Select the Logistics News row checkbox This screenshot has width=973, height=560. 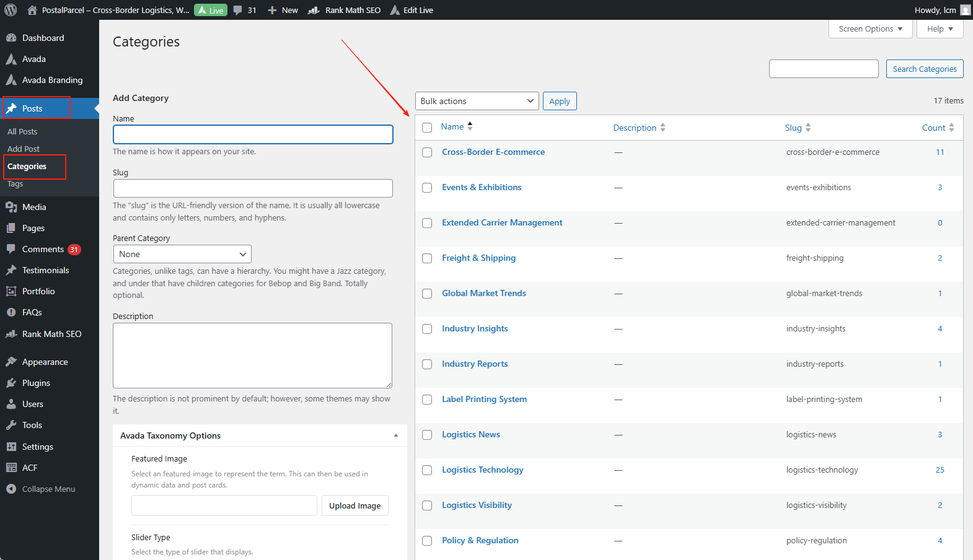(427, 435)
